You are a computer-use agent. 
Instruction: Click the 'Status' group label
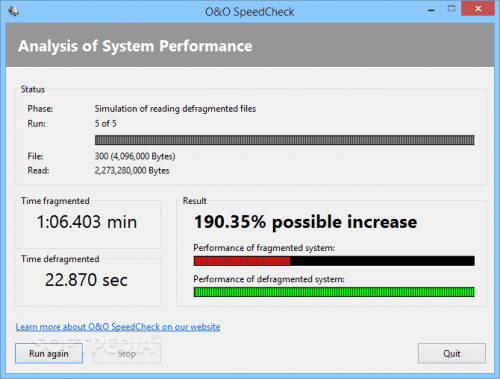[x=33, y=89]
